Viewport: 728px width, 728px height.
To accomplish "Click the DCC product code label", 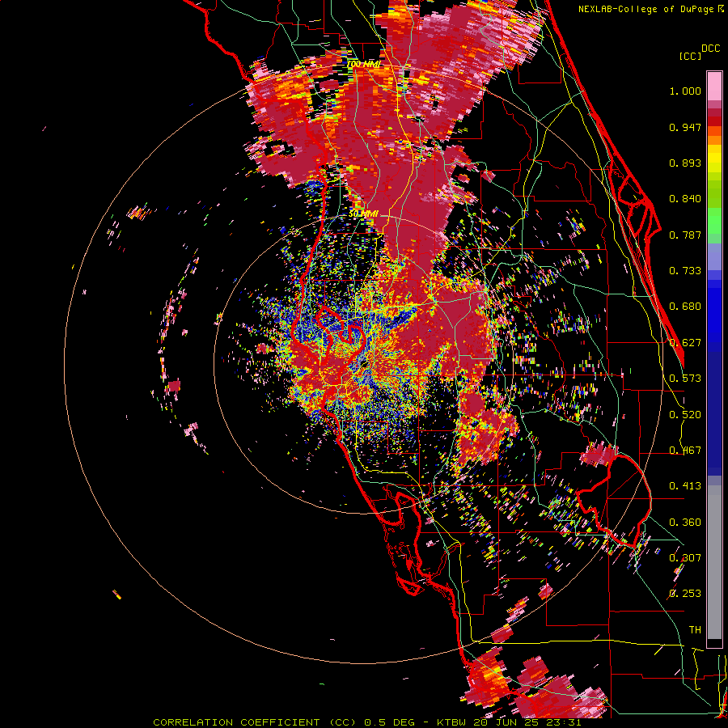I will click(711, 49).
